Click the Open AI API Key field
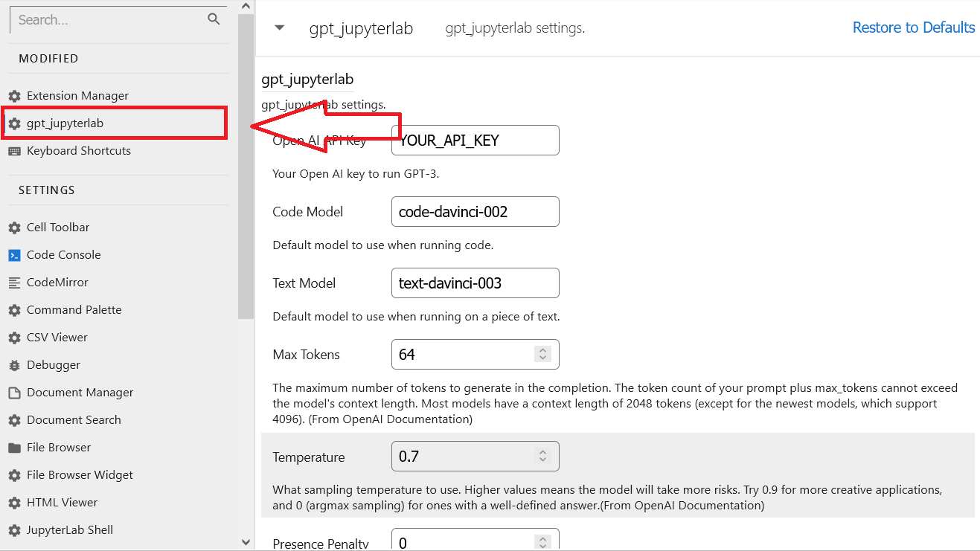This screenshot has width=980, height=551. click(475, 140)
